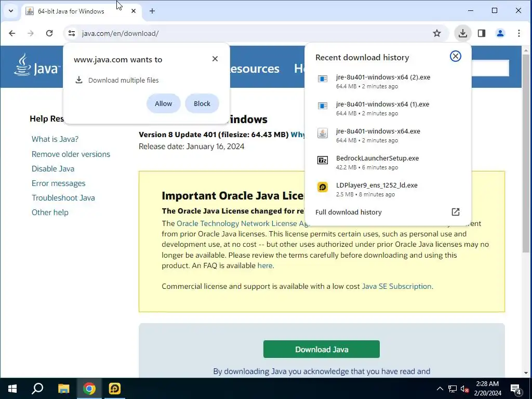Open the Troubleshoot Java link
Screen dimensions: 532x399
(x=63, y=198)
